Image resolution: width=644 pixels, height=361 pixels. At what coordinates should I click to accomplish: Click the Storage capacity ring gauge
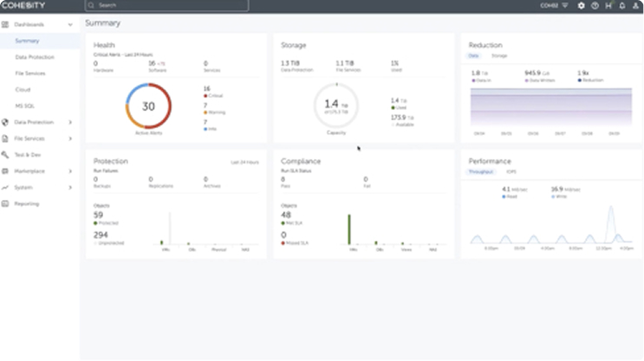337,106
